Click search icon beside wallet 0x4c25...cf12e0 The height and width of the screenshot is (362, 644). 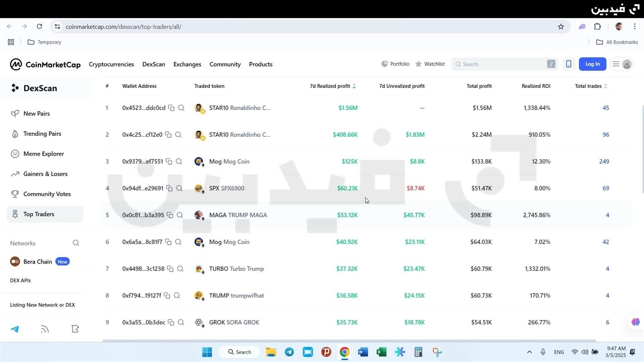point(179,135)
